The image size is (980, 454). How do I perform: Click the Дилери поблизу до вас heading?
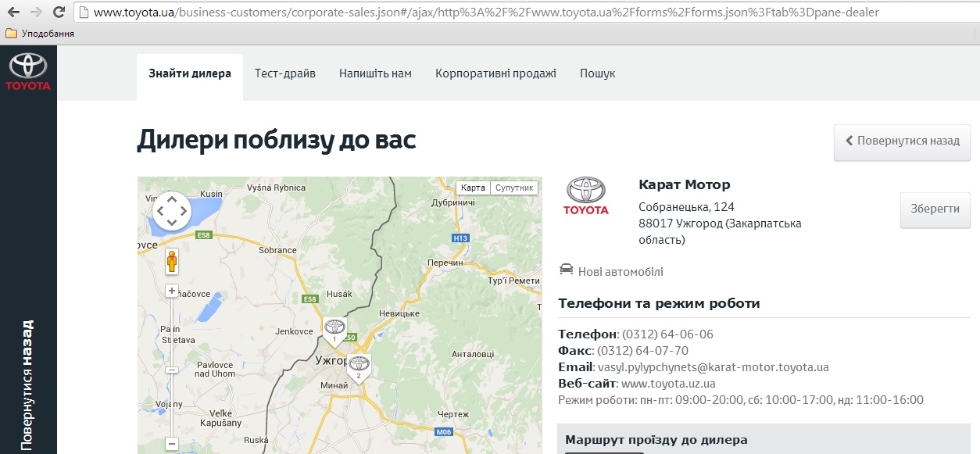click(x=277, y=140)
